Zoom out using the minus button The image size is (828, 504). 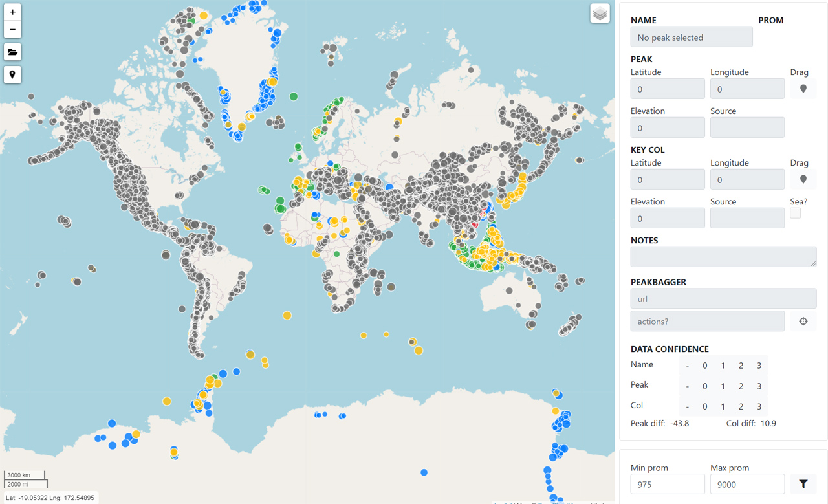click(x=12, y=29)
